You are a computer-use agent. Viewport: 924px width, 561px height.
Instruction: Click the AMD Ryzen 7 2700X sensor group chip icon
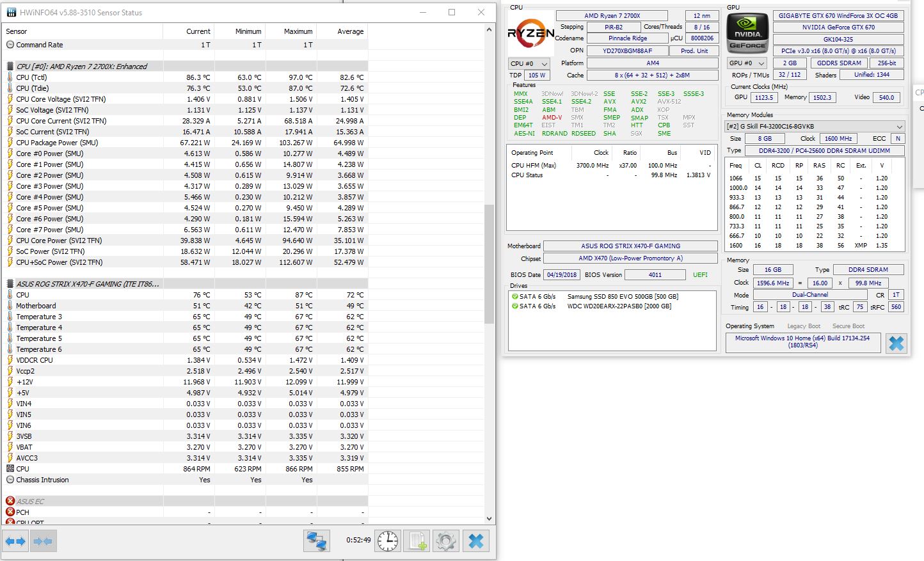(10, 67)
